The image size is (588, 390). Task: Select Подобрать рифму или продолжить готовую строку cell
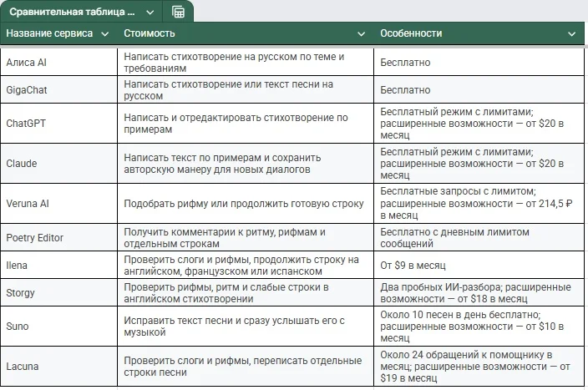tap(246, 204)
